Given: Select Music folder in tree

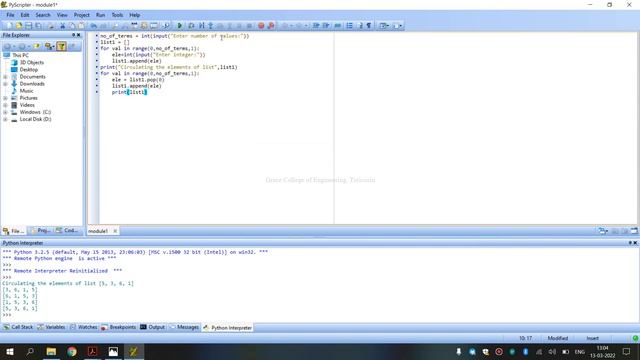Looking at the screenshot, I should (x=27, y=91).
